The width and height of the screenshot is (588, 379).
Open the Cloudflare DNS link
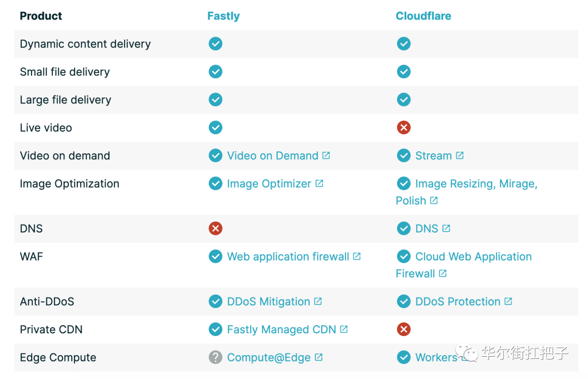point(427,228)
